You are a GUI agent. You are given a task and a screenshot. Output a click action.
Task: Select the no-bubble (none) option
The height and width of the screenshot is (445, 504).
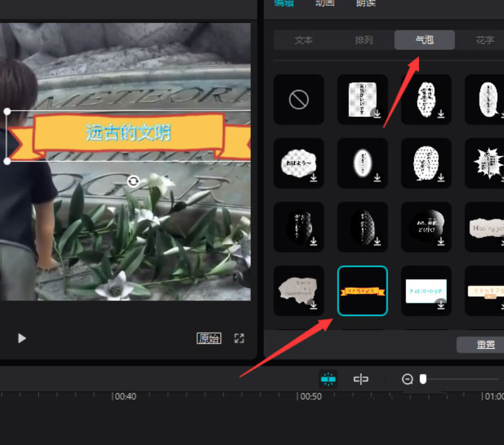click(299, 99)
